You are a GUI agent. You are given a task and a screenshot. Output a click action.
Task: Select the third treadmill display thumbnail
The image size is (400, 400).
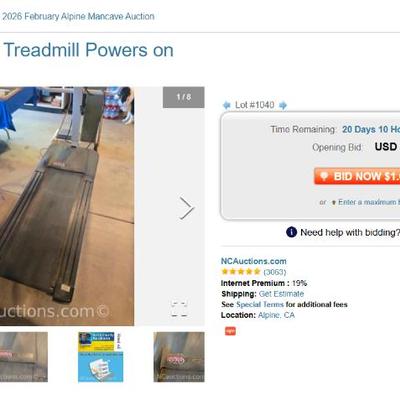(x=179, y=357)
